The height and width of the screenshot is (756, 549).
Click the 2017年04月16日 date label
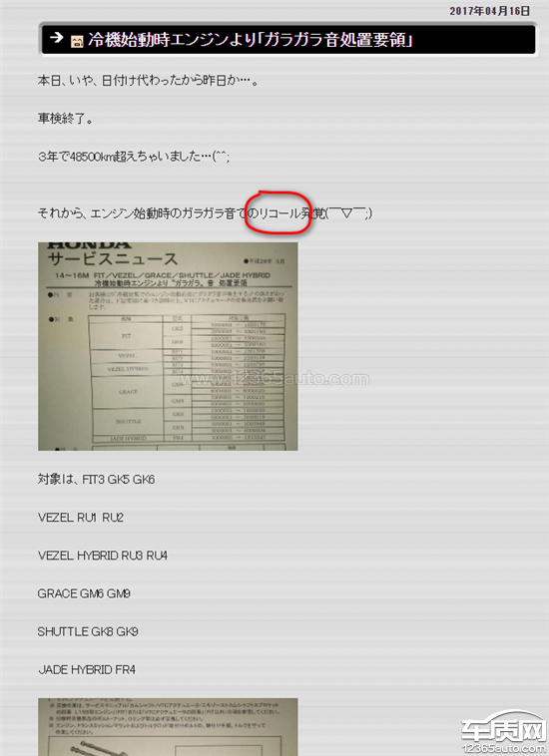point(490,11)
